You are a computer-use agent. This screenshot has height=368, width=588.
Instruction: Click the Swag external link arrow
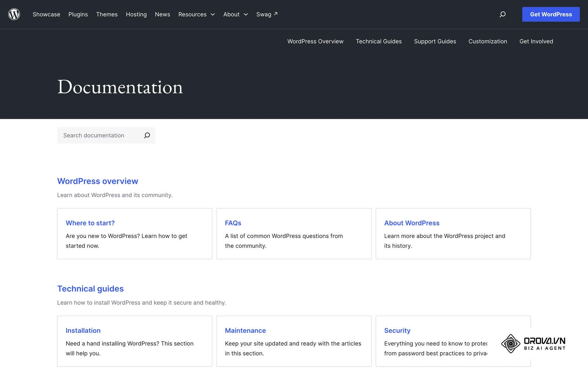pyautogui.click(x=276, y=14)
